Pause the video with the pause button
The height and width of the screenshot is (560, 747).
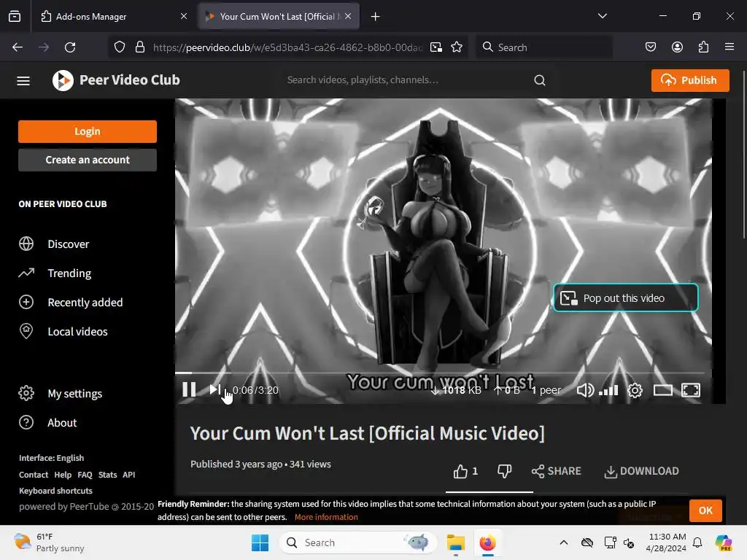point(189,390)
